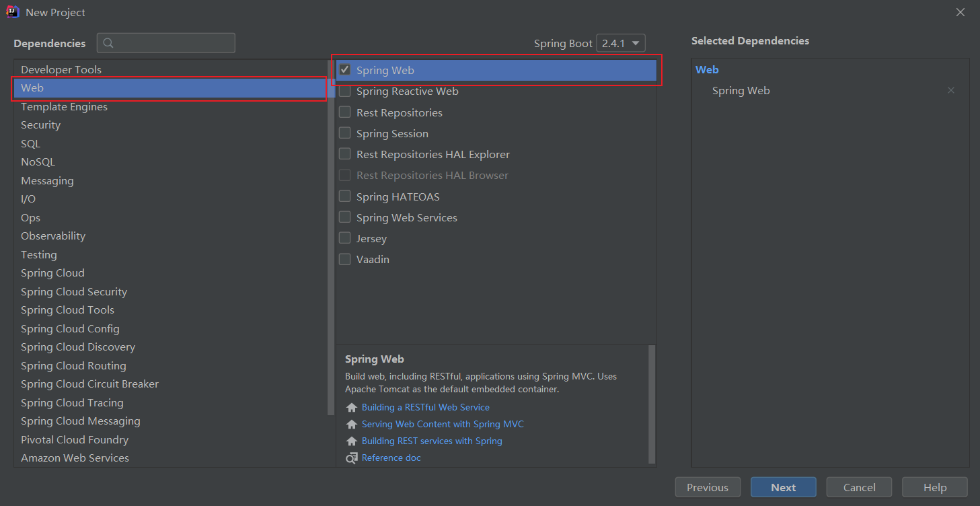Select the Template Engines category
980x506 pixels.
click(x=170, y=106)
